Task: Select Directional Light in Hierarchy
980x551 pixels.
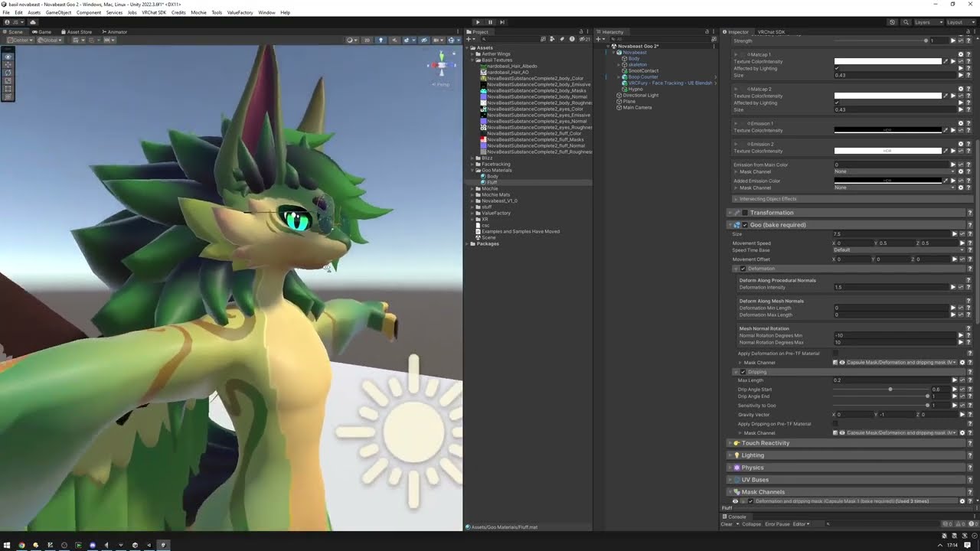Action: click(641, 96)
